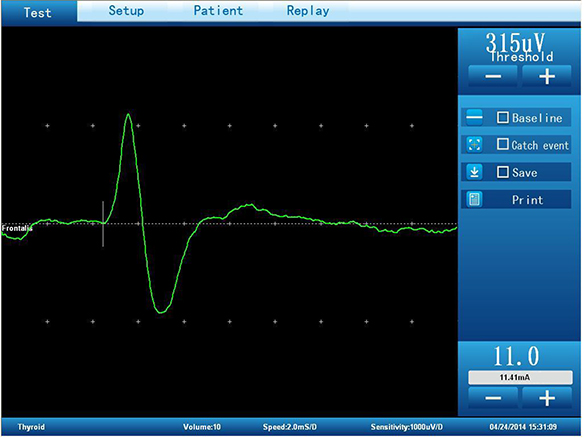
Task: Increase threshold with the plus button
Action: (x=547, y=76)
